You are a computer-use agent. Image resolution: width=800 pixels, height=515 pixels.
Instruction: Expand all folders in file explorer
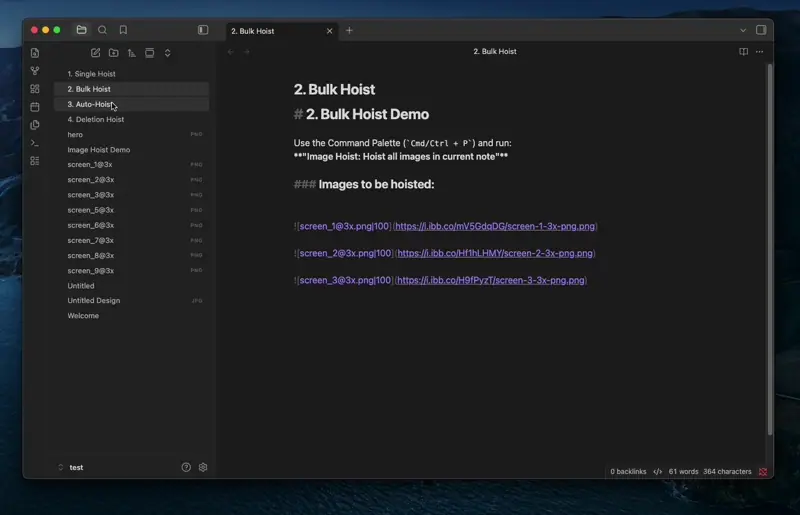click(167, 53)
